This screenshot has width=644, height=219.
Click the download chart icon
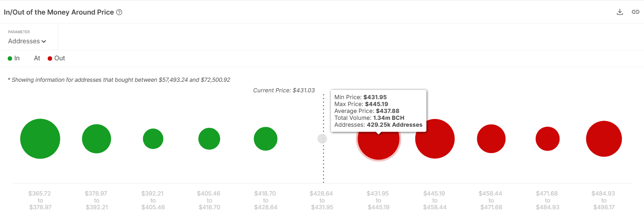[x=620, y=12]
